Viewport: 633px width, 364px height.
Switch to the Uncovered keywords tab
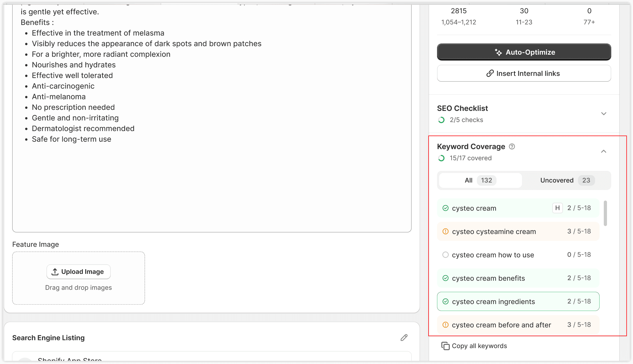pos(567,180)
